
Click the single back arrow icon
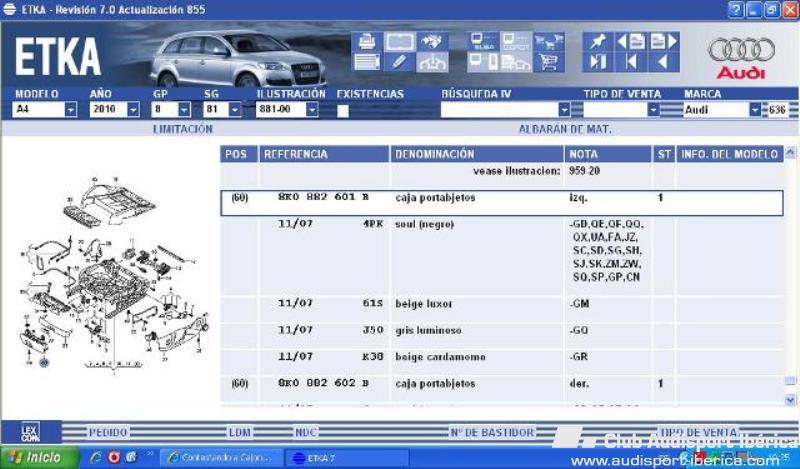(664, 62)
